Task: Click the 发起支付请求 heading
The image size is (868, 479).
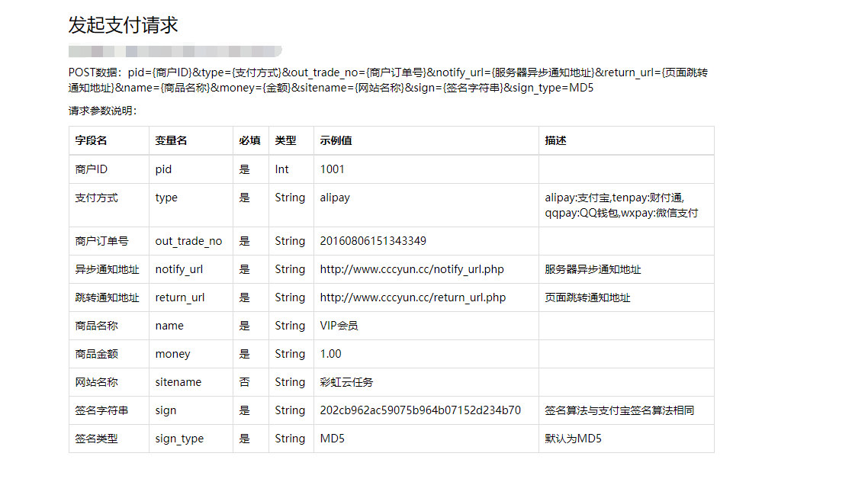Action: [x=123, y=25]
